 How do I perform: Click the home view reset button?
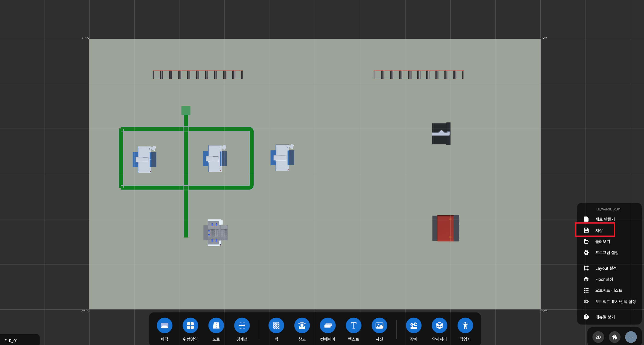614,337
